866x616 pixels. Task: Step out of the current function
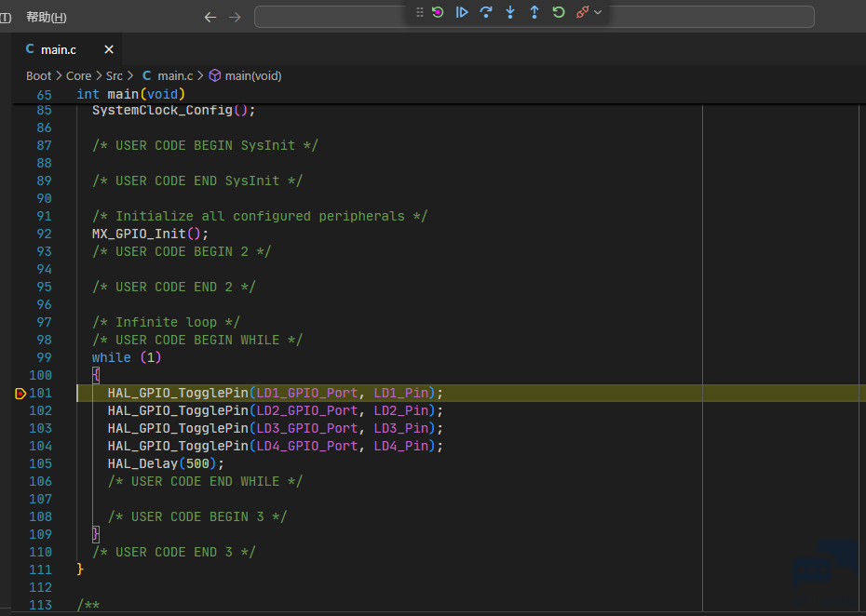(534, 12)
